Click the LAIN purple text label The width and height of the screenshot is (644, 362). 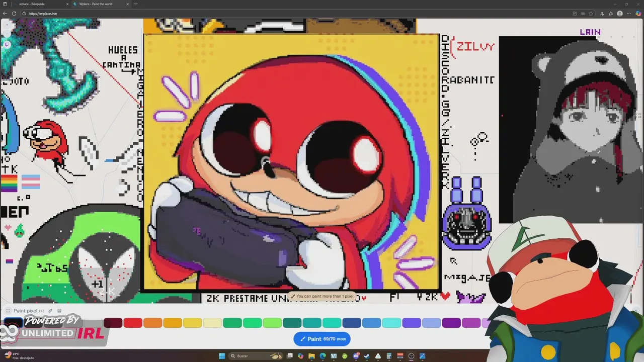tap(590, 32)
